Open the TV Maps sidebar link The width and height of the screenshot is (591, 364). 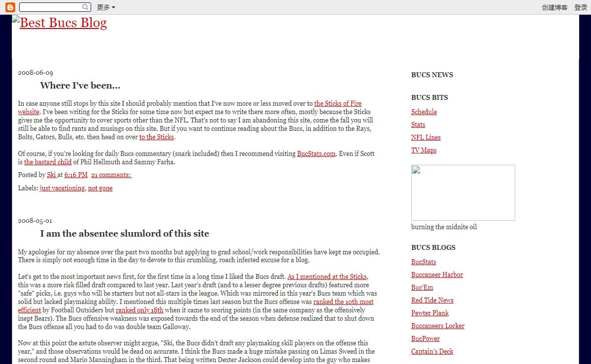[x=424, y=150]
